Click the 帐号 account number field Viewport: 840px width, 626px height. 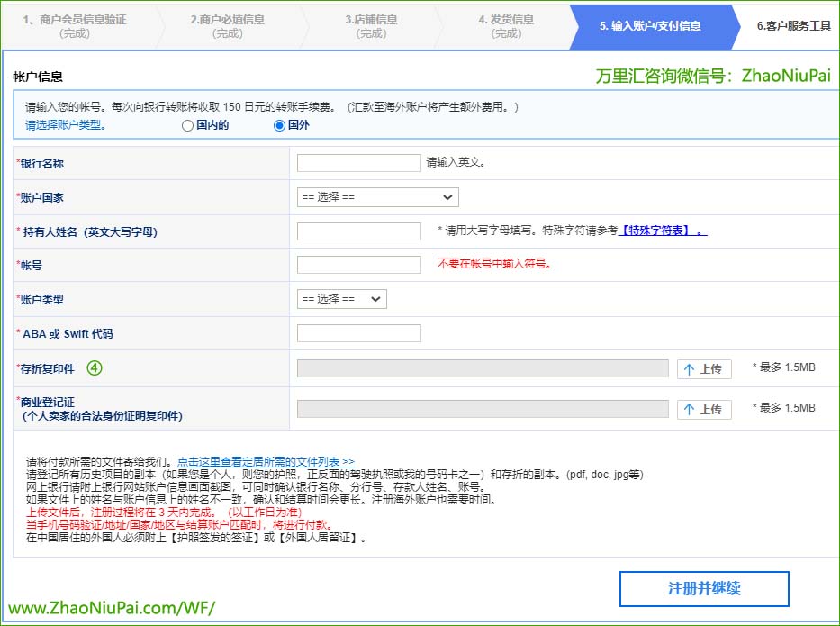(x=358, y=265)
